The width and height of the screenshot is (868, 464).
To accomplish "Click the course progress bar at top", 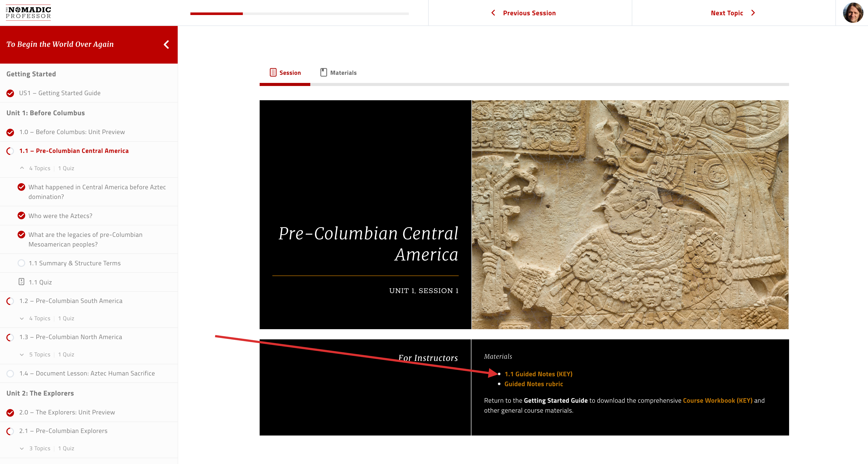I will pyautogui.click(x=299, y=14).
